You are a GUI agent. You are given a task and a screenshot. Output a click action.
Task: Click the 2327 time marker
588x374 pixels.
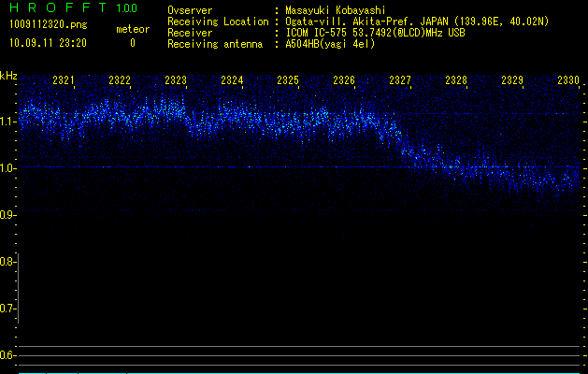[x=400, y=81]
